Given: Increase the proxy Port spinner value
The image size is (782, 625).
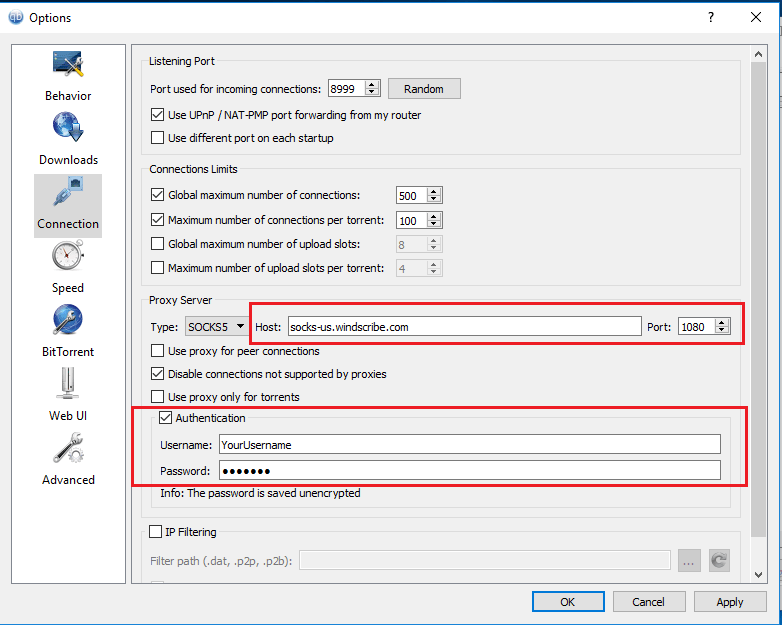Looking at the screenshot, I should pos(721,323).
